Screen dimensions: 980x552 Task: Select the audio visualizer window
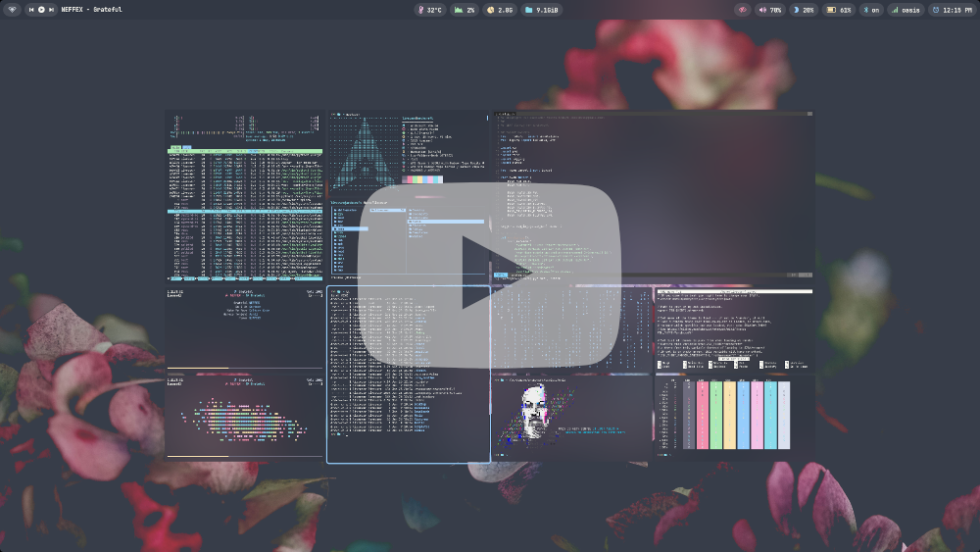tap(244, 417)
